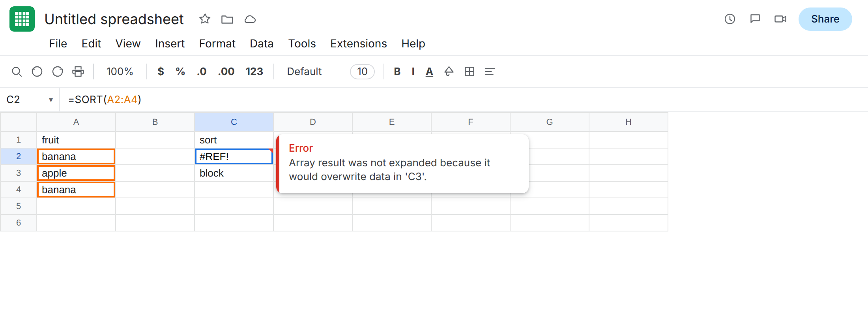
Task: Open the borders tool
Action: pyautogui.click(x=470, y=71)
